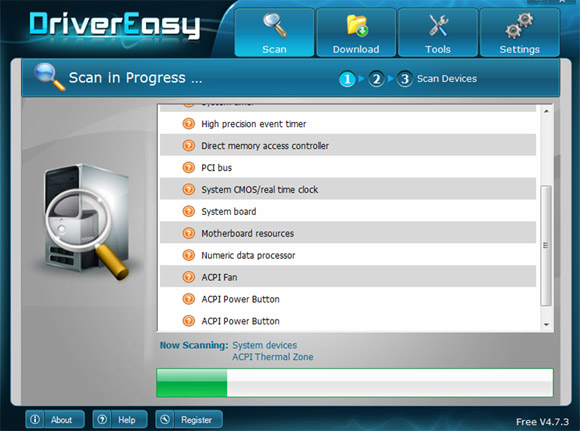This screenshot has height=431, width=580.
Task: Click the step 2 circle indicator
Action: click(376, 79)
